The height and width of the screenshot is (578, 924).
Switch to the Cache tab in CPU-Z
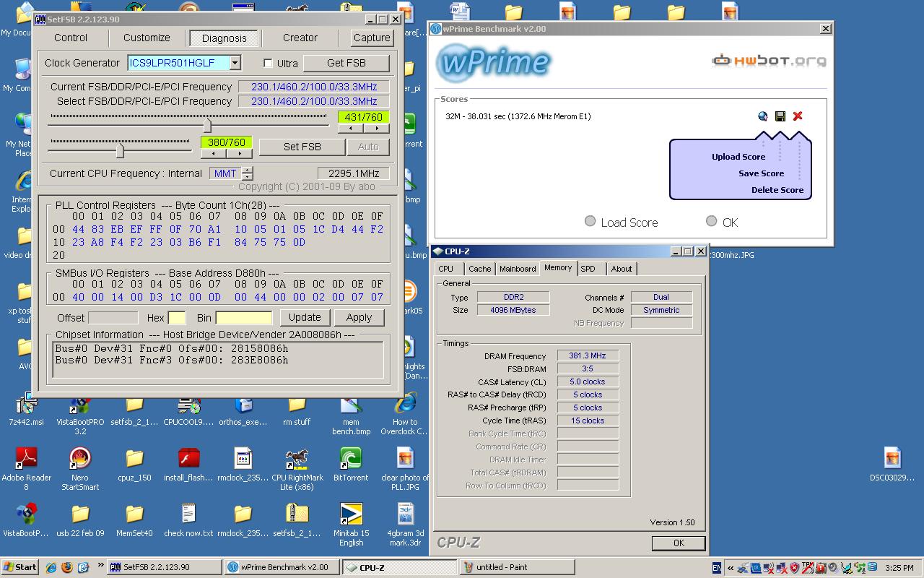tap(479, 269)
